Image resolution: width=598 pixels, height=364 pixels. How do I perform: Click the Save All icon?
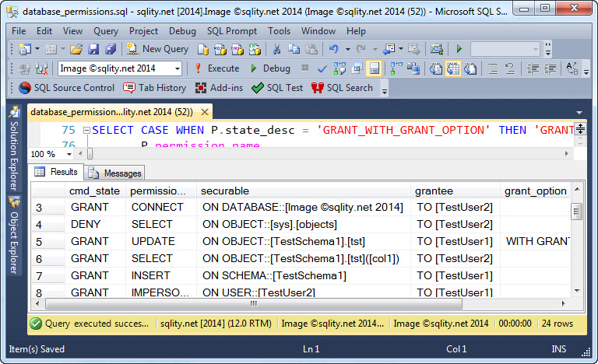pos(111,49)
